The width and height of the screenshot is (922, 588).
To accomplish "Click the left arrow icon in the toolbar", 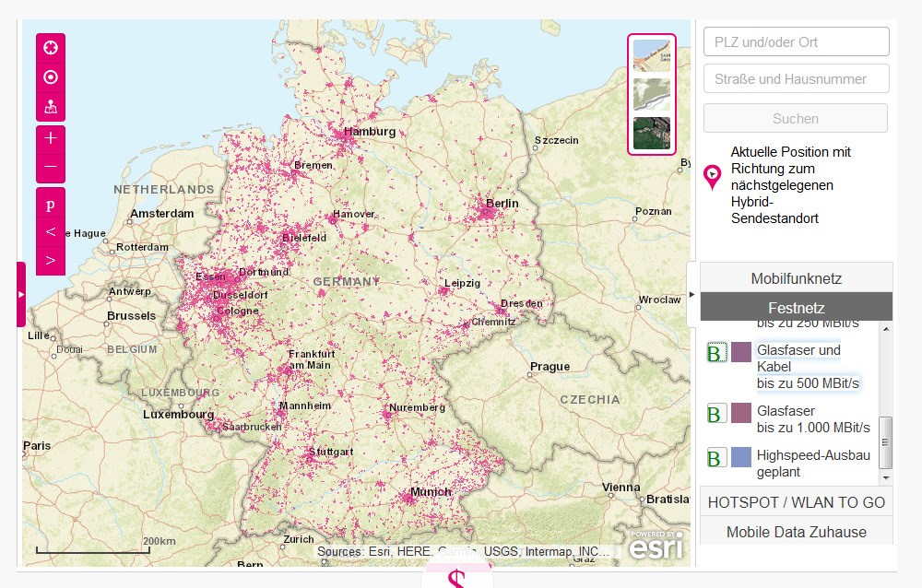I will tap(51, 232).
